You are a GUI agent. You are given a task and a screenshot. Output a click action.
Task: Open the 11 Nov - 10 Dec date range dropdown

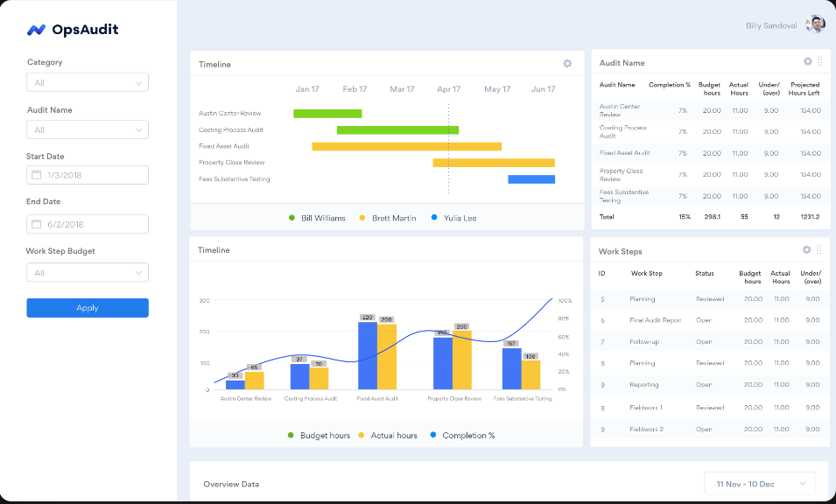tap(760, 484)
